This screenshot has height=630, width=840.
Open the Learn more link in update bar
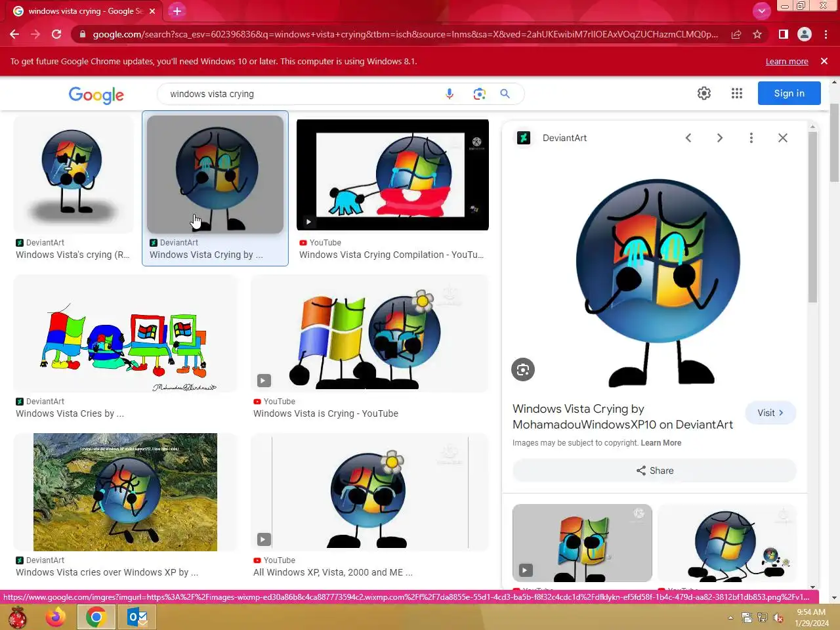[787, 61]
